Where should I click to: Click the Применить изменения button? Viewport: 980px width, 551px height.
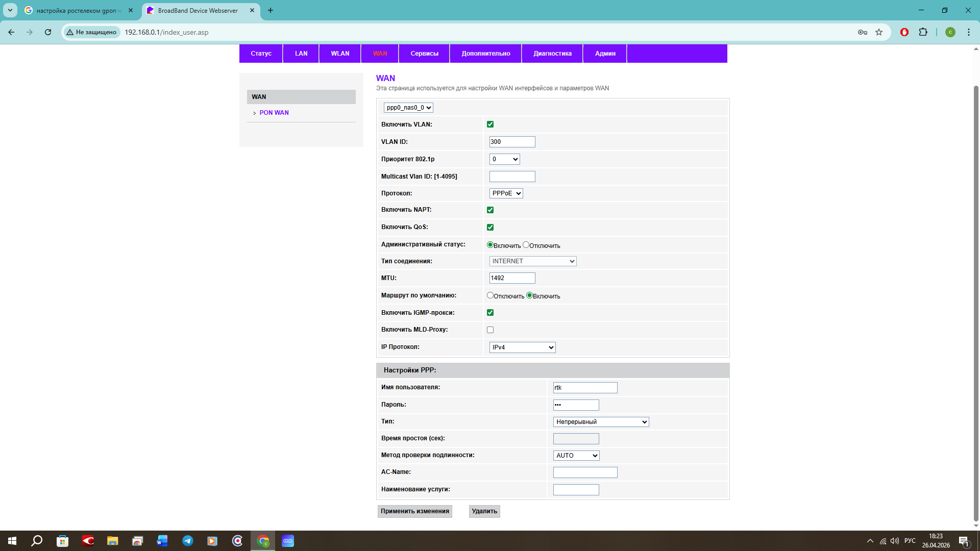coord(414,511)
